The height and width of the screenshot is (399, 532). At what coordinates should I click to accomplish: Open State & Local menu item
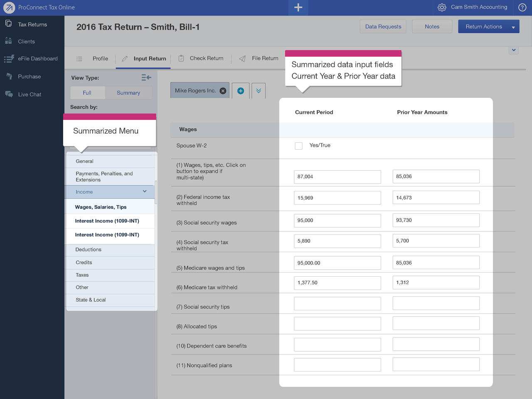(x=110, y=300)
